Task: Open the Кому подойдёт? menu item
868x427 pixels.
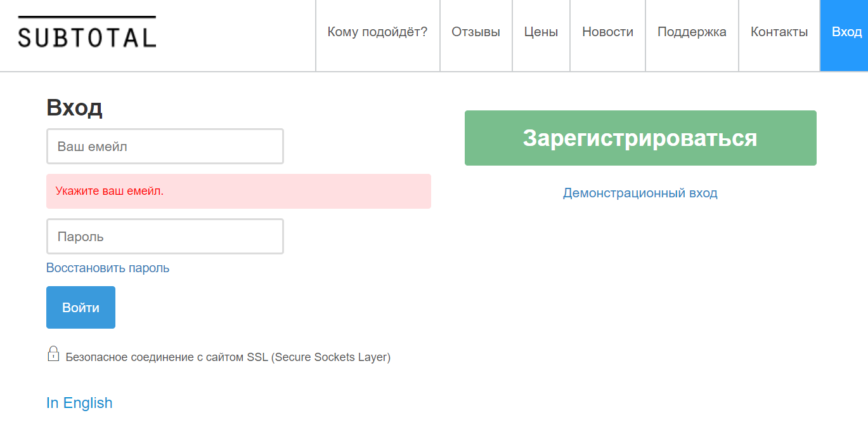Action: [x=377, y=32]
